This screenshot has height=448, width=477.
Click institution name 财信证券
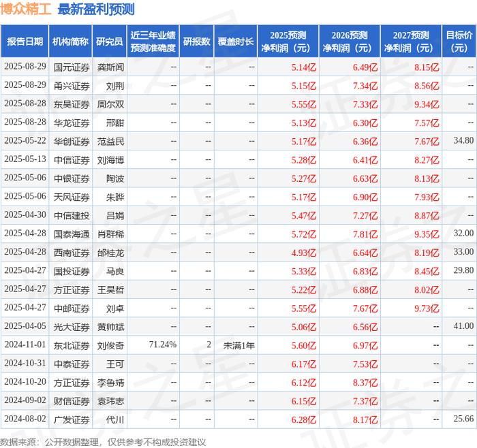click(72, 401)
